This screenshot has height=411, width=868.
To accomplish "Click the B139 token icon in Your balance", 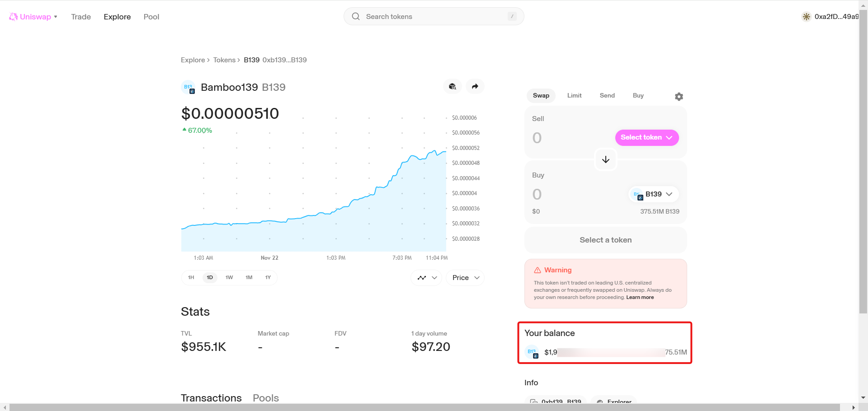I will coord(532,352).
